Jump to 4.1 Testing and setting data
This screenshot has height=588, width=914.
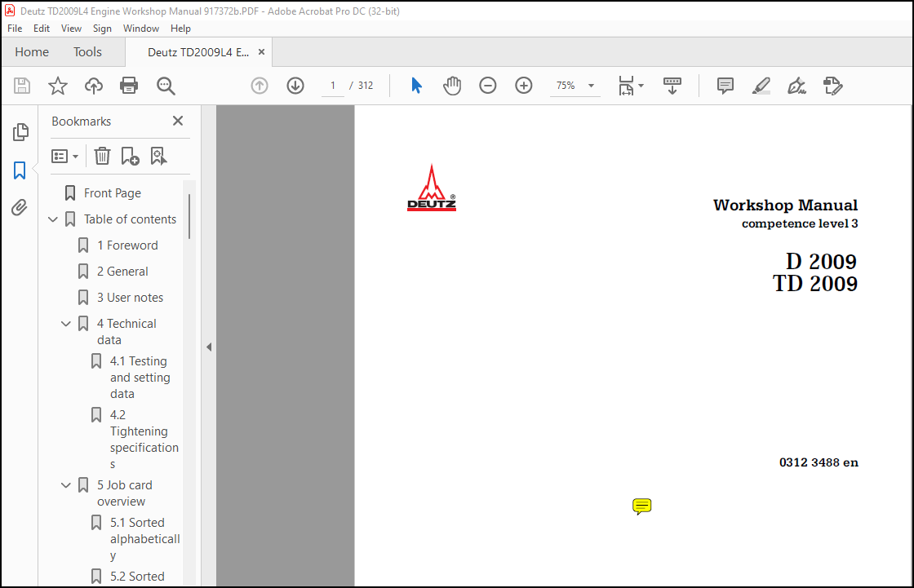pyautogui.click(x=140, y=378)
